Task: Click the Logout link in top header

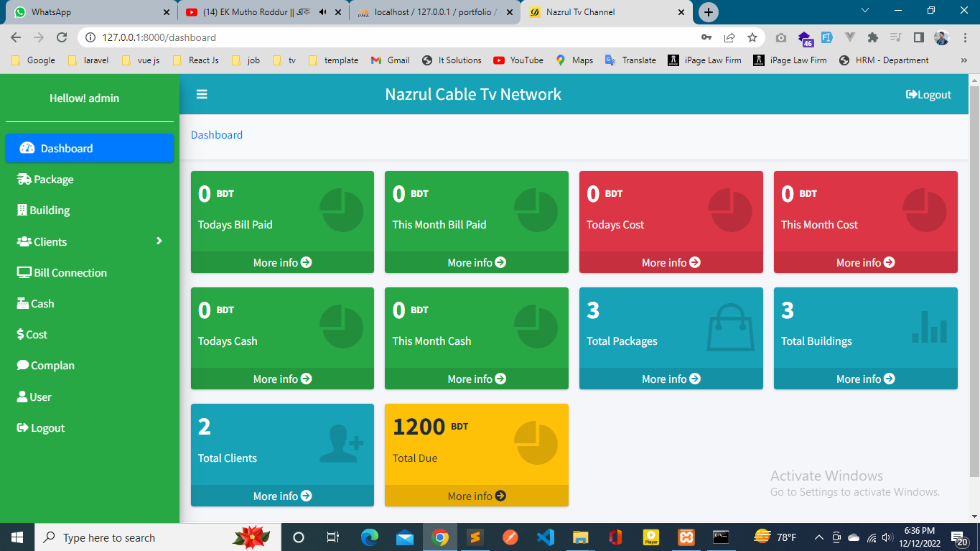Action: pos(928,95)
